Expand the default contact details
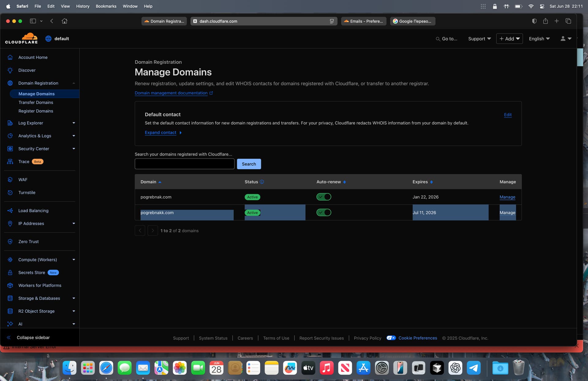Image resolution: width=588 pixels, height=381 pixels. pyautogui.click(x=163, y=132)
